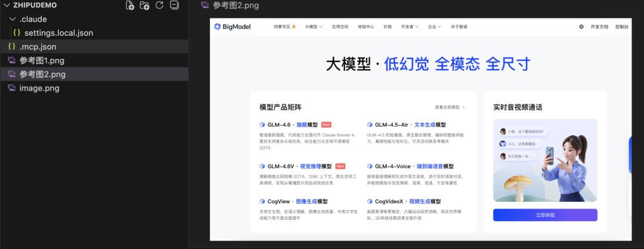Click the New badge next to GLM-4.6V
The image size is (644, 249).
click(x=340, y=166)
